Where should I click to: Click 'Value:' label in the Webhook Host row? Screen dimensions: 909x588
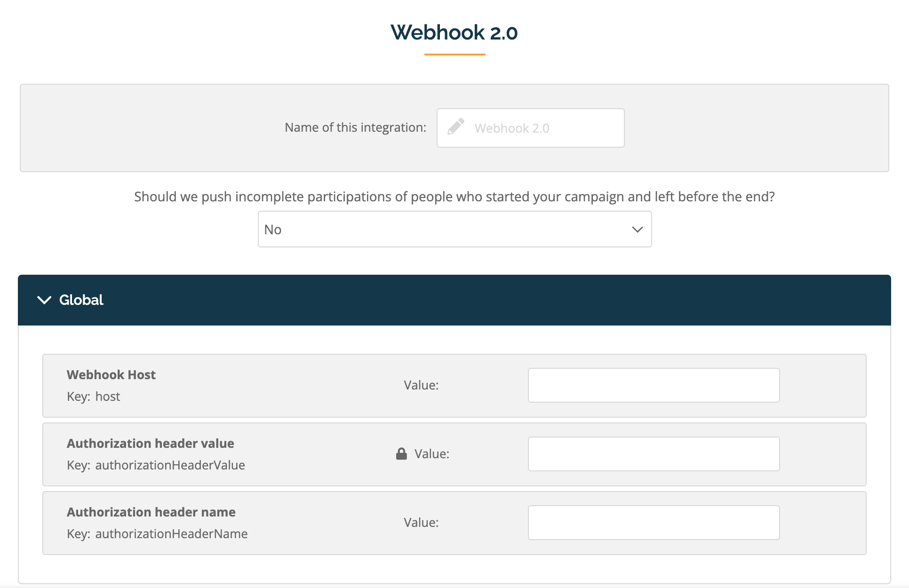coord(421,385)
